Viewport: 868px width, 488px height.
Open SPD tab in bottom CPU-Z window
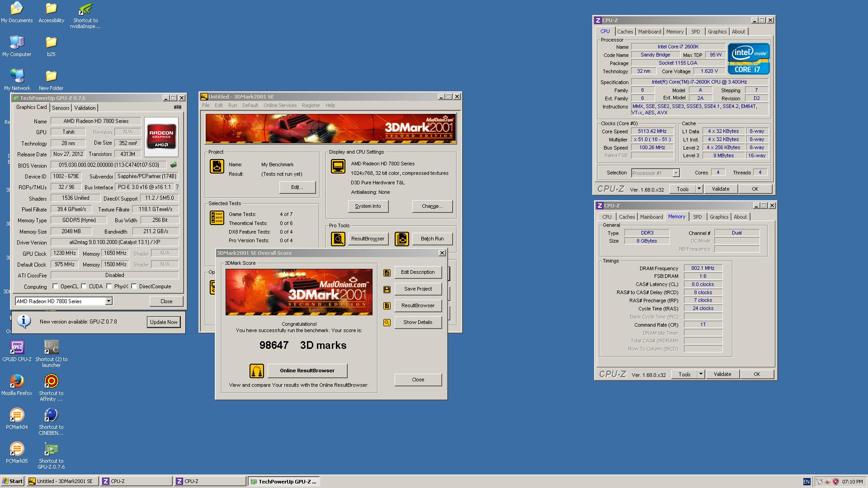[x=698, y=217]
